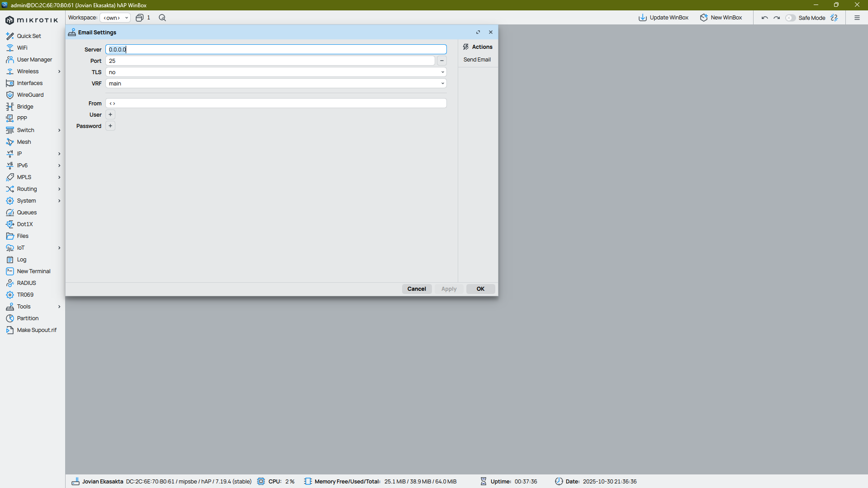The width and height of the screenshot is (868, 488).
Task: Click the Cancel button
Action: [x=417, y=289]
